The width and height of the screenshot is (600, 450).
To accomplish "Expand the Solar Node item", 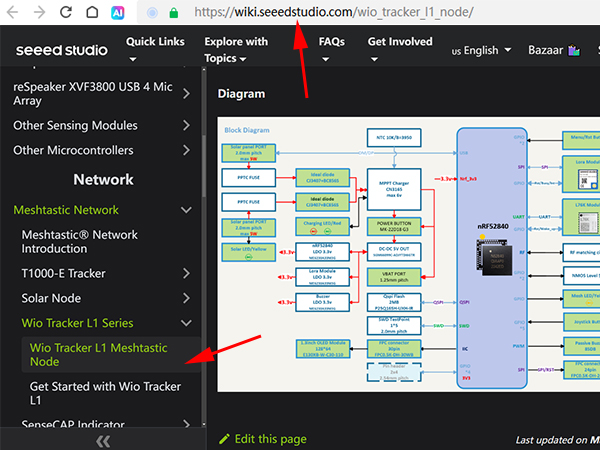I will (186, 299).
